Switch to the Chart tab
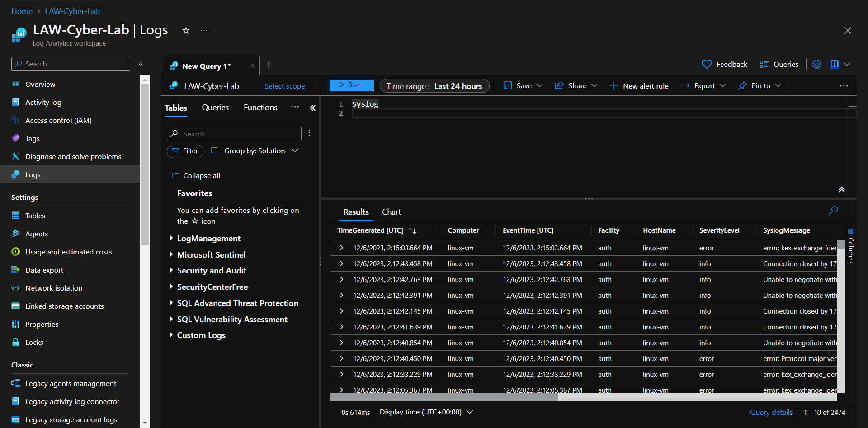868x428 pixels. click(392, 212)
